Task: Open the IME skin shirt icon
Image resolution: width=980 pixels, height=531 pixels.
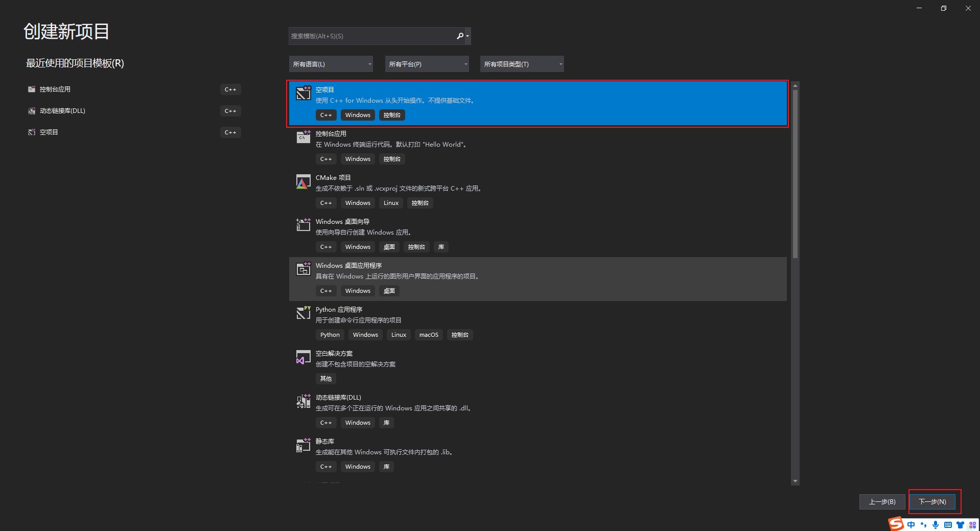Action: [960, 525]
